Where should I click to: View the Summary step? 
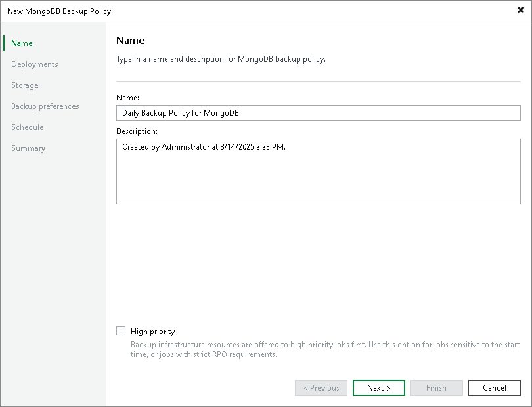coord(28,148)
